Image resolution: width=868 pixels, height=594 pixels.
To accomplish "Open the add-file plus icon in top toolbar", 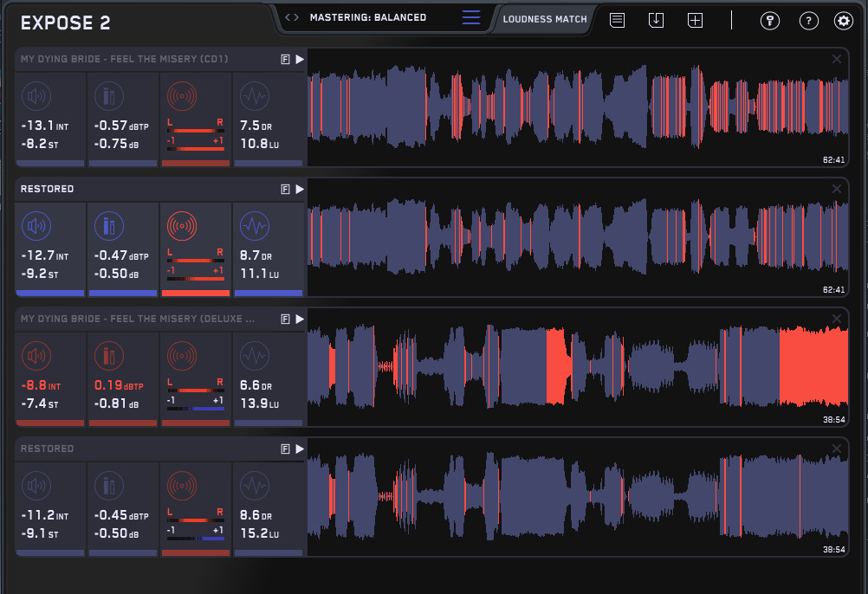I will pos(695,20).
